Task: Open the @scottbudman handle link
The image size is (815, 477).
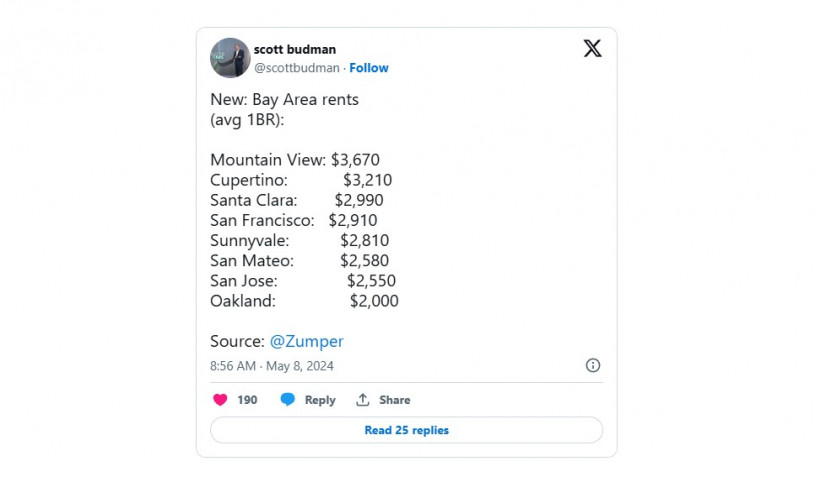Action: pyautogui.click(x=296, y=68)
